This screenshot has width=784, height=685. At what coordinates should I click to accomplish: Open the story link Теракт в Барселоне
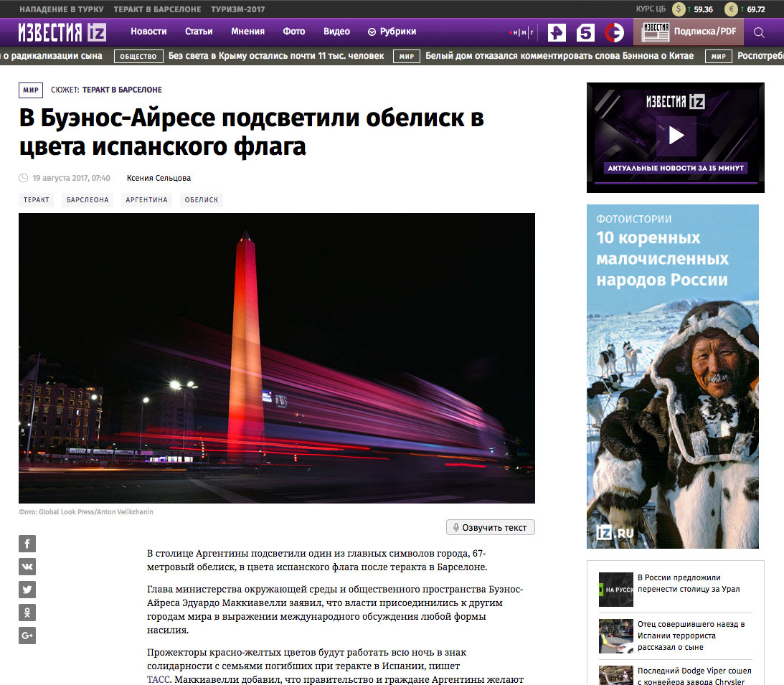[122, 90]
